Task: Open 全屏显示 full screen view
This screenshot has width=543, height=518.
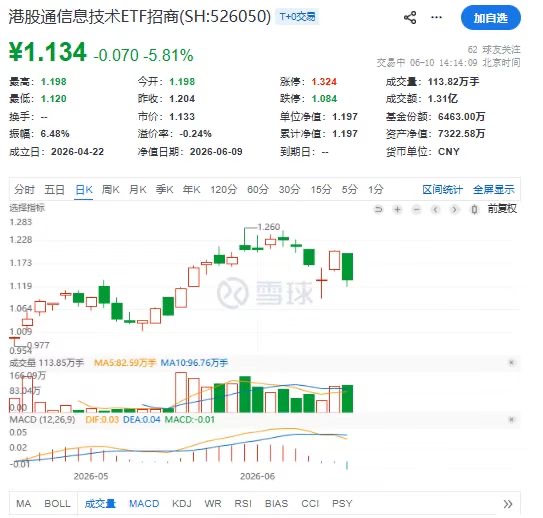Action: coord(493,189)
